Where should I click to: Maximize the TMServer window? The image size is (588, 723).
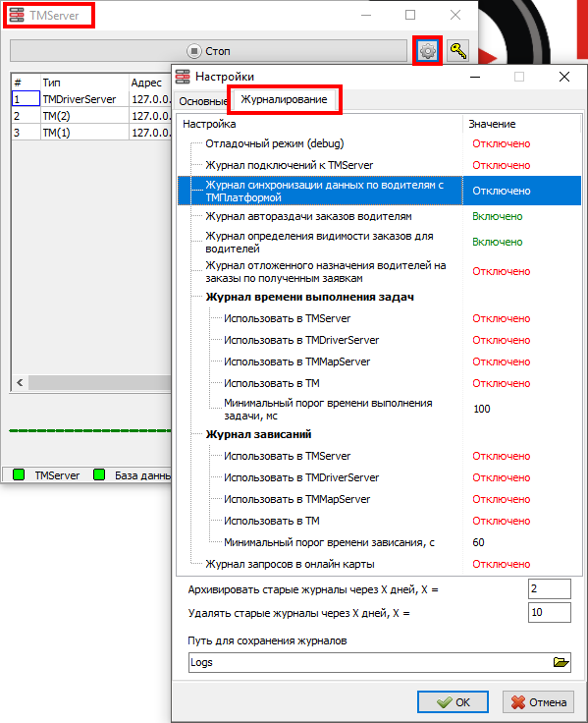pos(410,15)
